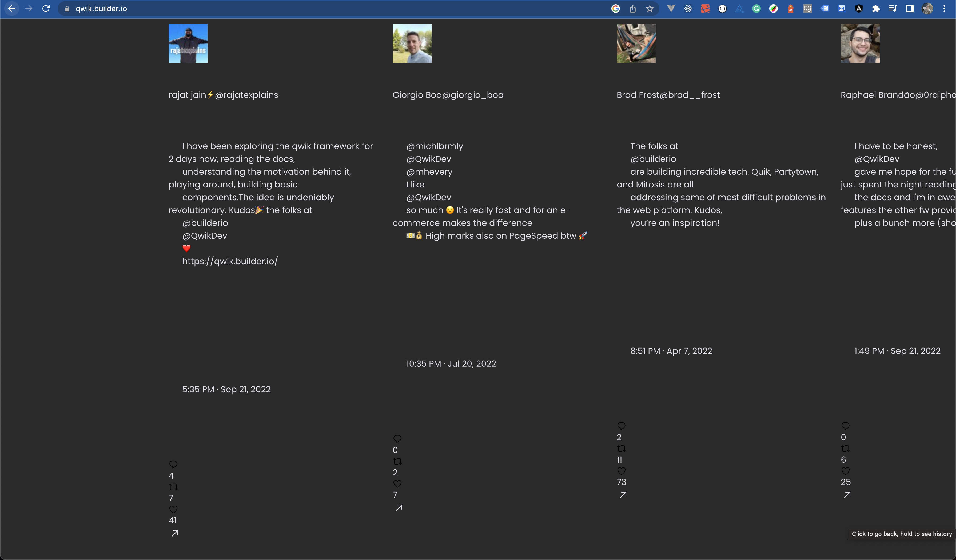The width and height of the screenshot is (956, 560).
Task: Follow the https://qwik.builder.io/ link in tweet
Action: pos(230,261)
